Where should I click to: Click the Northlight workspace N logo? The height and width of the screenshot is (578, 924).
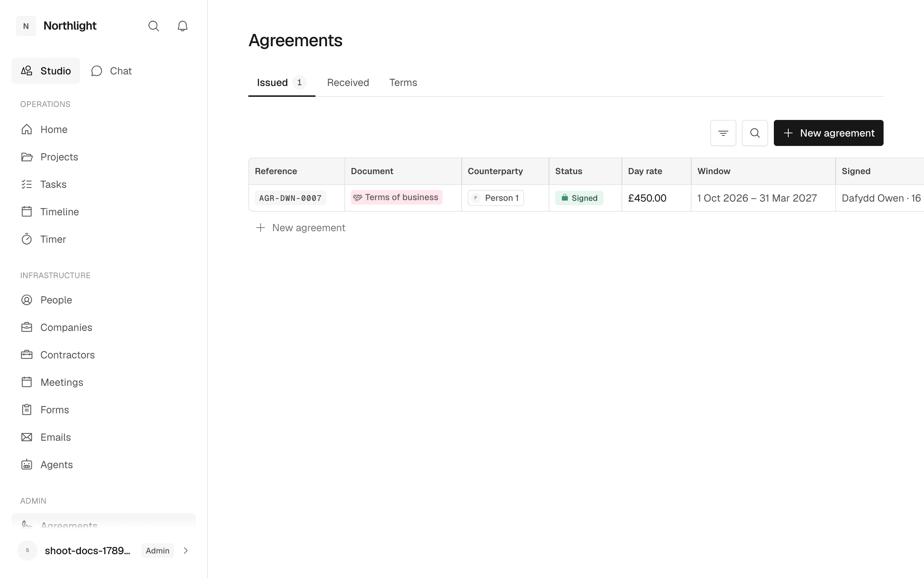point(26,26)
